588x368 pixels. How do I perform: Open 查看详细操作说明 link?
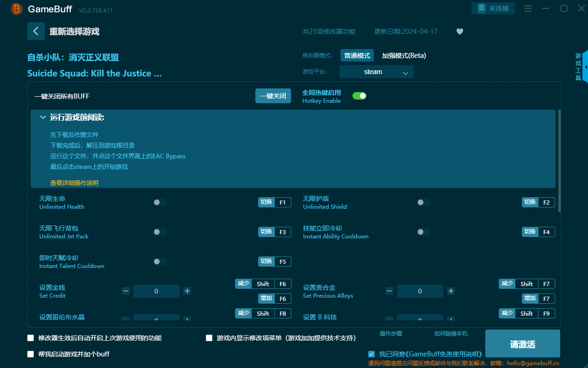pyautogui.click(x=74, y=183)
